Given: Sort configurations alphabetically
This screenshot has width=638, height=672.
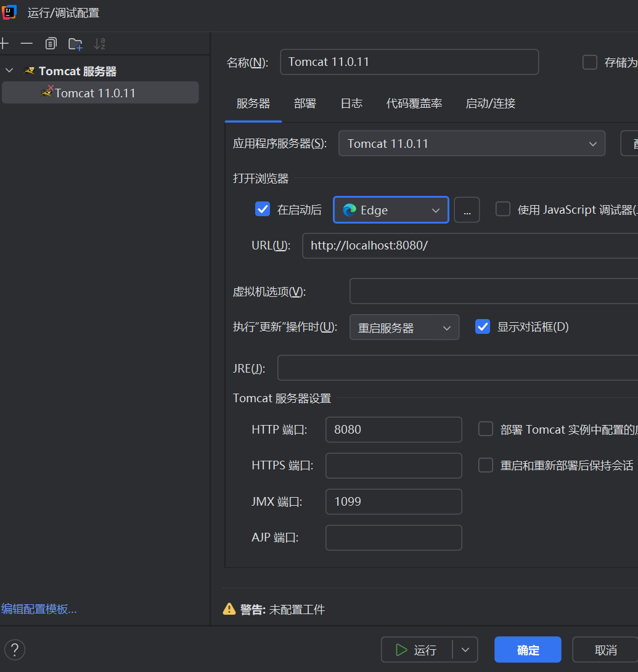Looking at the screenshot, I should point(99,43).
